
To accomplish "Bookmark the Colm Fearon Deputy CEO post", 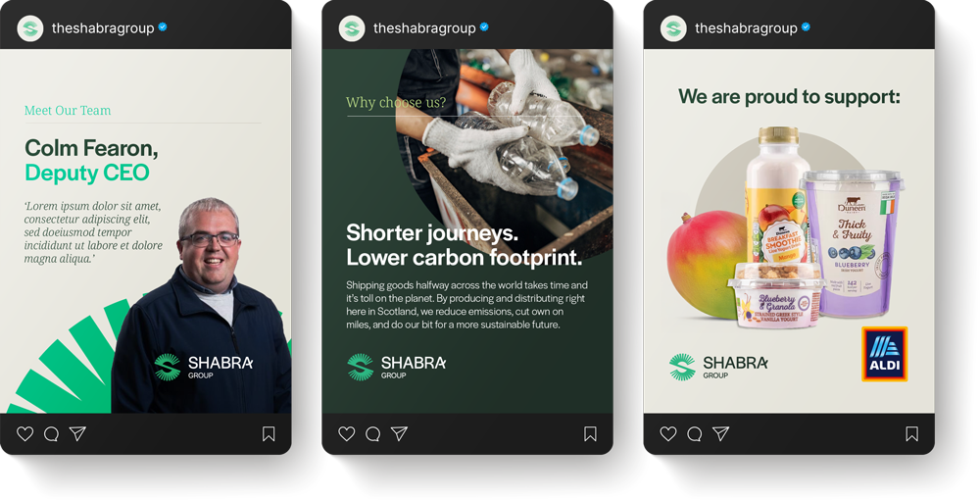I will point(269,433).
